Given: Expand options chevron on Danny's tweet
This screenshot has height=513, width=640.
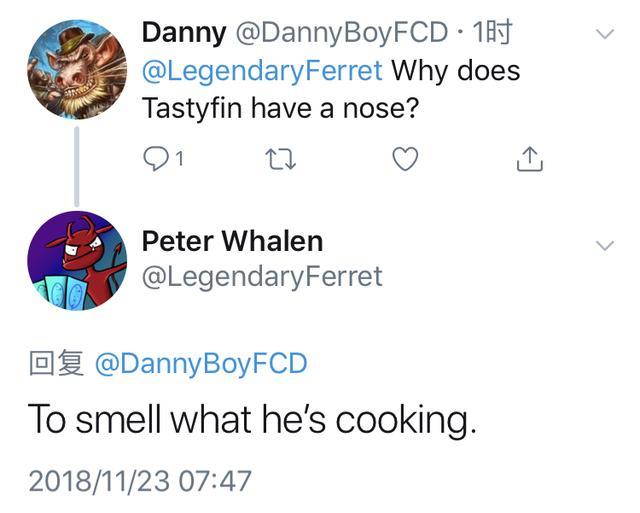Looking at the screenshot, I should [x=605, y=34].
